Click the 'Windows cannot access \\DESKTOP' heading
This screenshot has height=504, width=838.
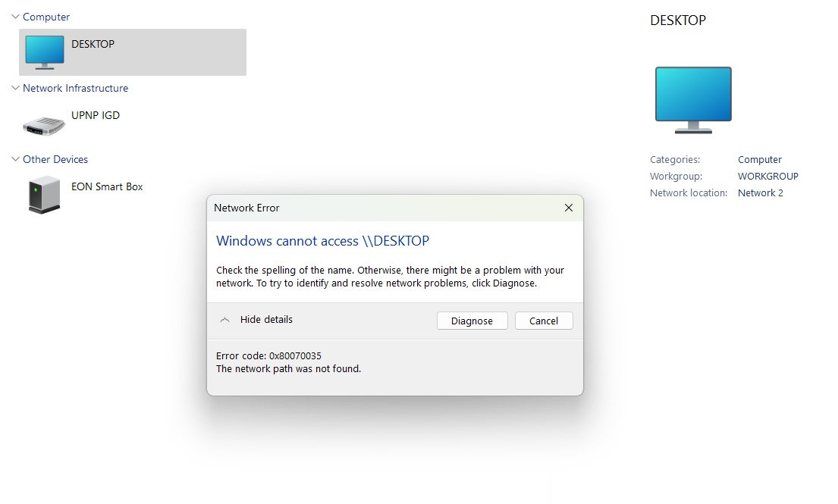[322, 241]
